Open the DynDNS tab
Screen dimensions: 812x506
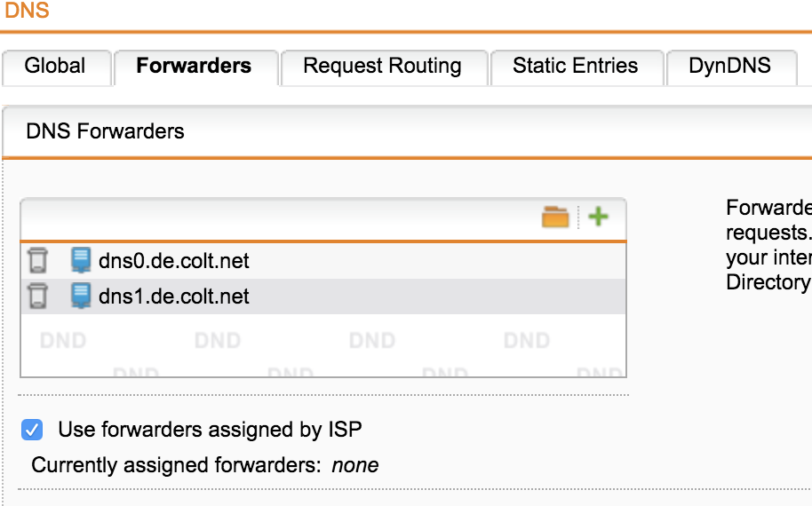(729, 67)
